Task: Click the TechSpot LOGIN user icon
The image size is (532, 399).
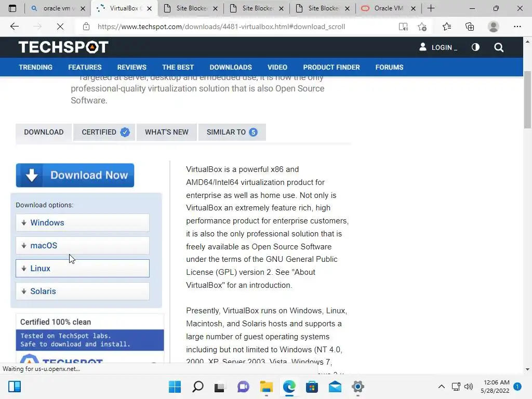Action: [x=422, y=47]
